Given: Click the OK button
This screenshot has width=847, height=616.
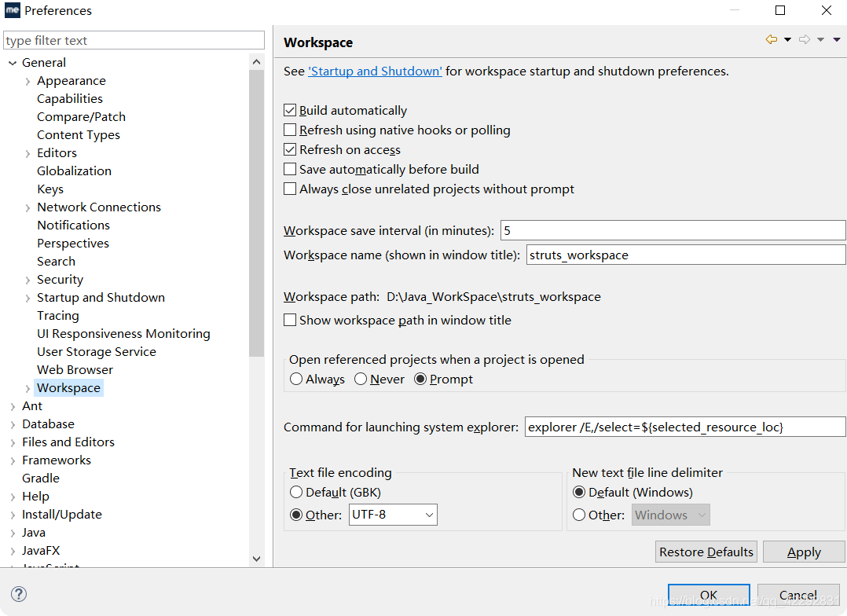Looking at the screenshot, I should 709,595.
